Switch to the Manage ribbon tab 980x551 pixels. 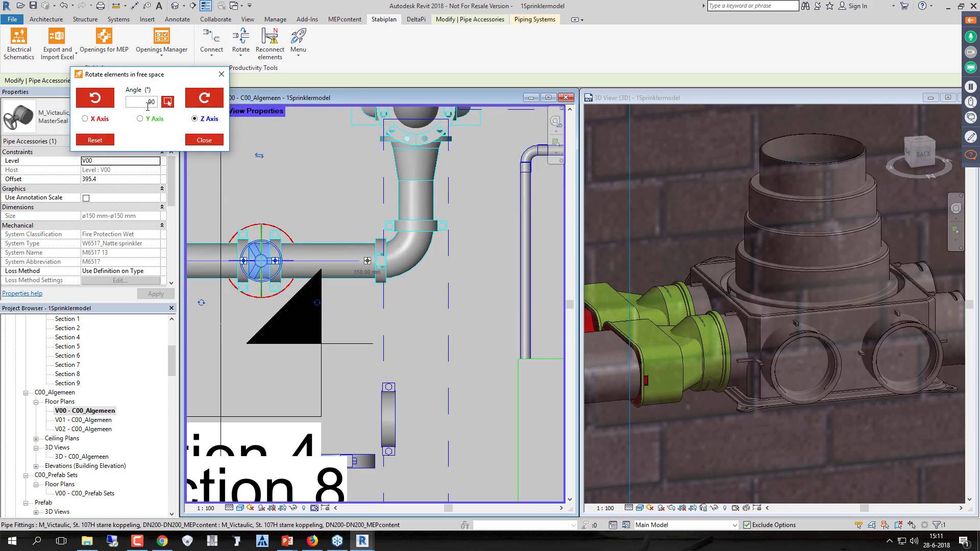click(275, 19)
